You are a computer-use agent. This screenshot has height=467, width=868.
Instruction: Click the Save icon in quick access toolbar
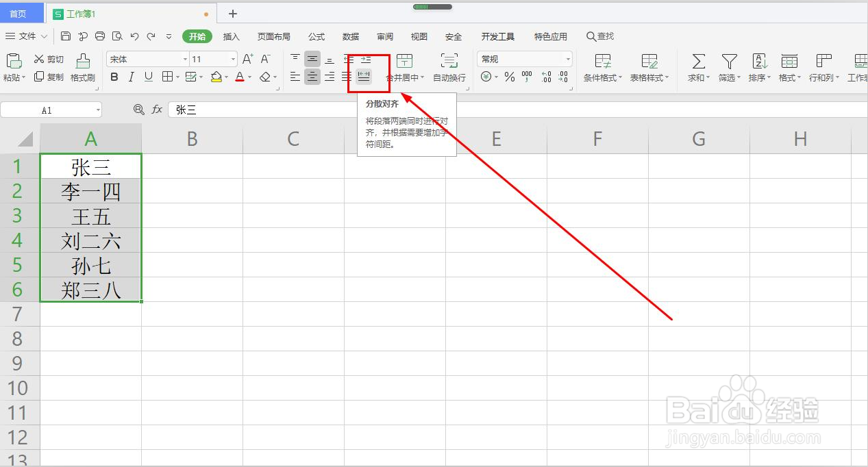tap(66, 36)
